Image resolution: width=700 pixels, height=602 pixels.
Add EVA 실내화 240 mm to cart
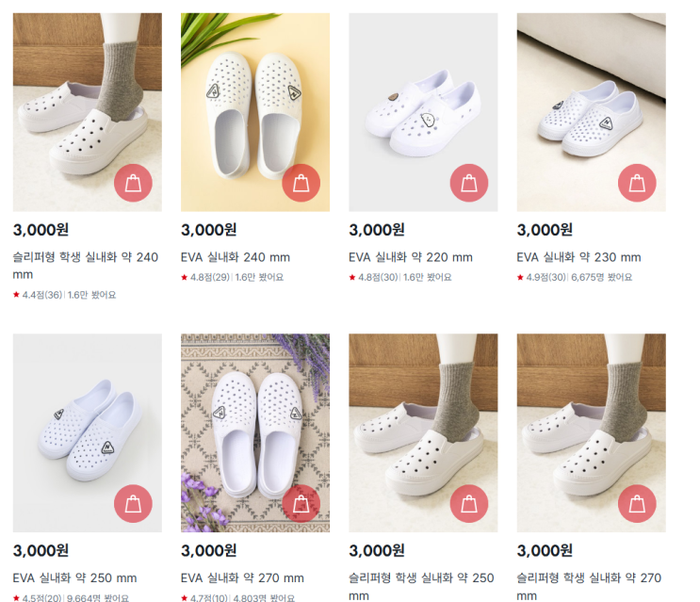[301, 183]
